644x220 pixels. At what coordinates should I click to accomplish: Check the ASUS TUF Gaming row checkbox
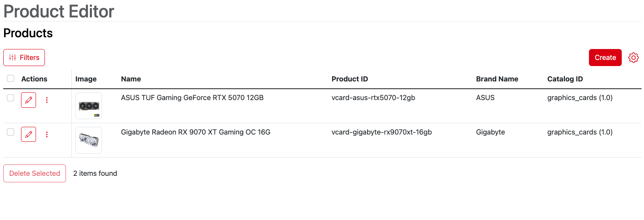11,98
